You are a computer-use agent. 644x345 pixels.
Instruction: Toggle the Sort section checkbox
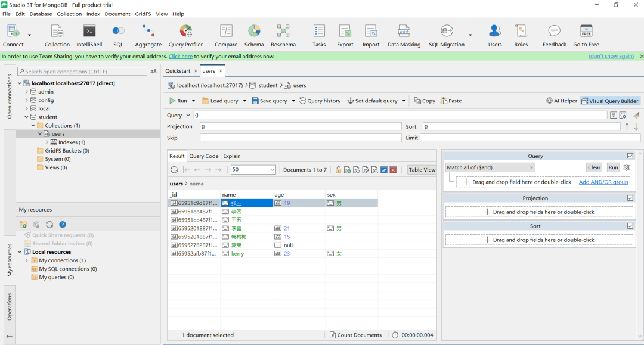point(630,226)
